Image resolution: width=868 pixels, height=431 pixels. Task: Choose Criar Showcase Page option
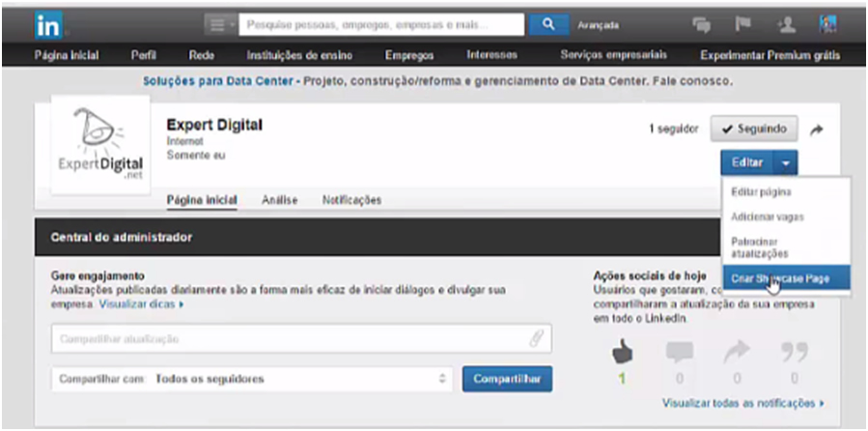point(786,278)
